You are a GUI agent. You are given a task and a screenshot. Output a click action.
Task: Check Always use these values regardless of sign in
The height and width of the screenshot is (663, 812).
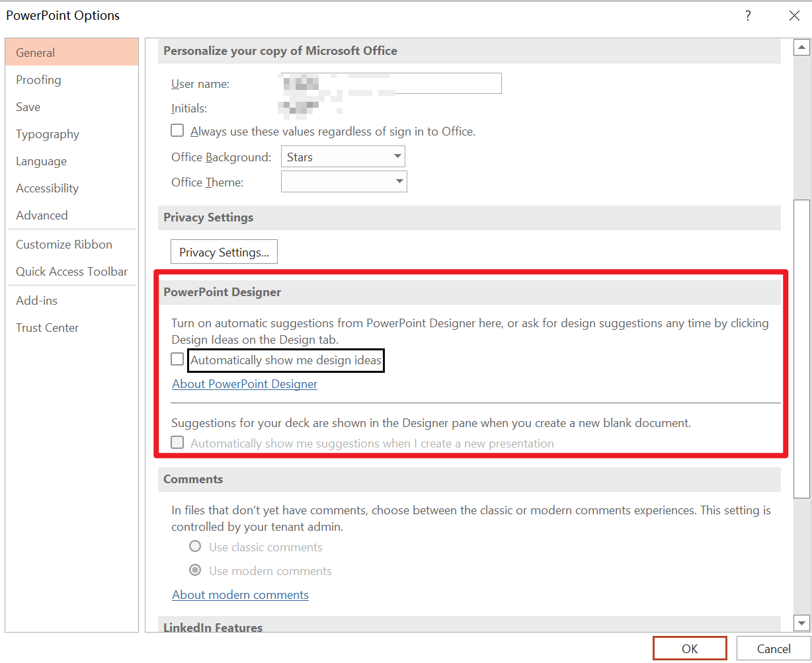coord(177,130)
